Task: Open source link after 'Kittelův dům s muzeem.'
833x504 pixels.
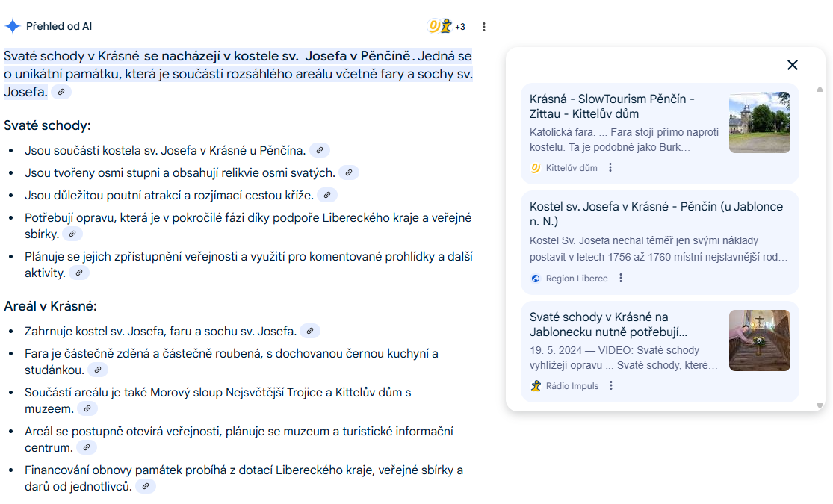Action: coord(87,408)
